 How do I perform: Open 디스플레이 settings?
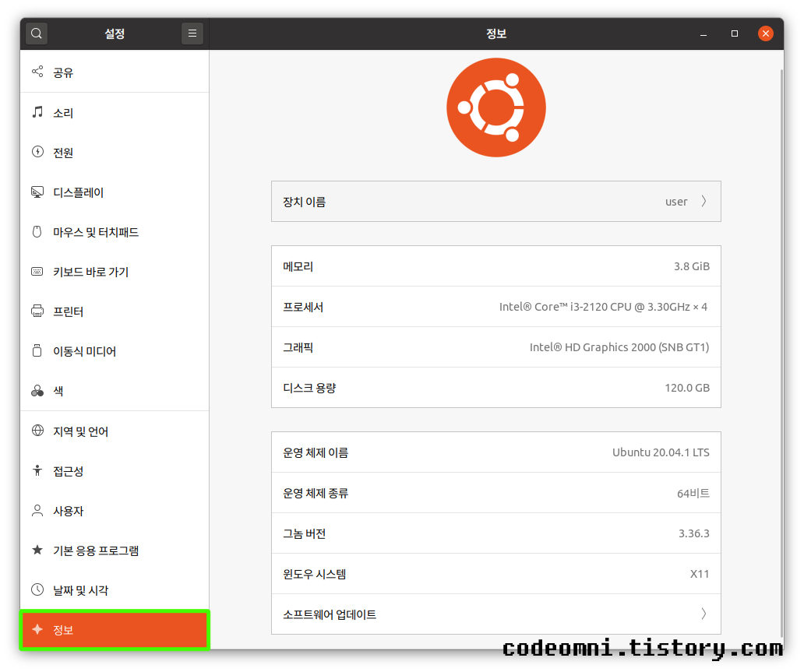pos(115,192)
